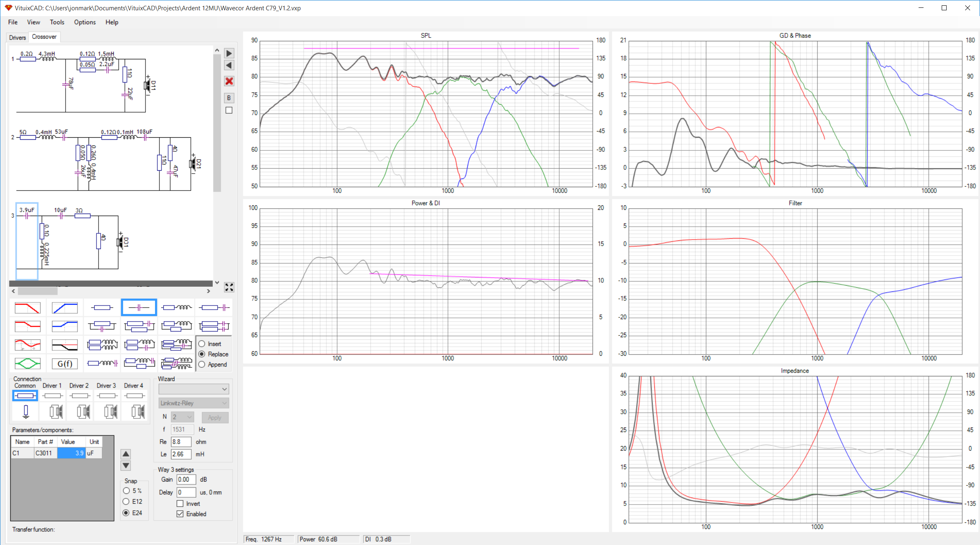The height and width of the screenshot is (545, 980).
Task: Set Common connection to ground shunt
Action: point(26,411)
